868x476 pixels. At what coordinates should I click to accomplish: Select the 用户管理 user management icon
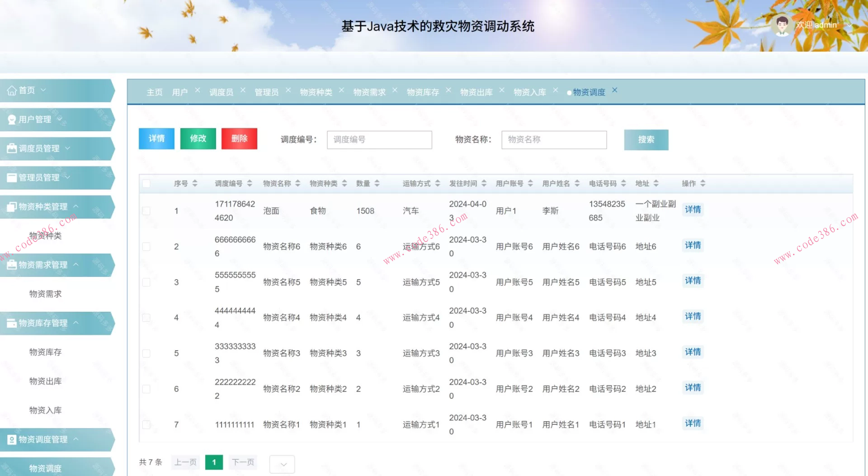tap(11, 119)
